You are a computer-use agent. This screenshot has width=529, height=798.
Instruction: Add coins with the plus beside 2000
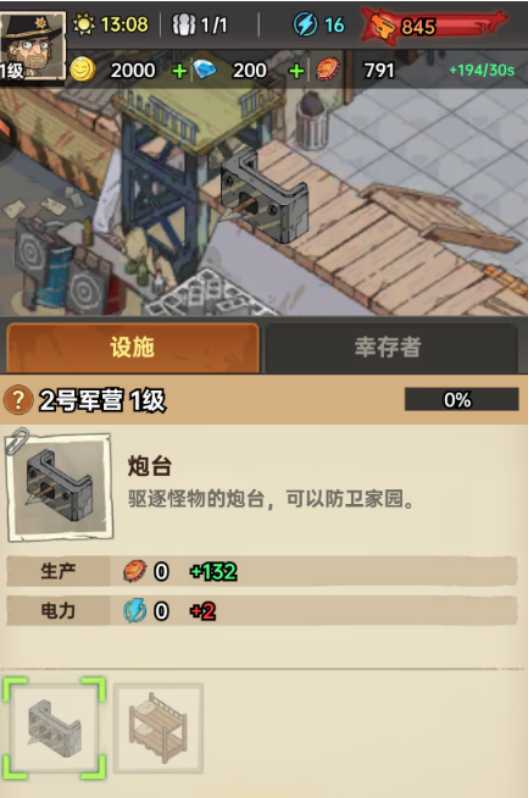click(x=179, y=71)
